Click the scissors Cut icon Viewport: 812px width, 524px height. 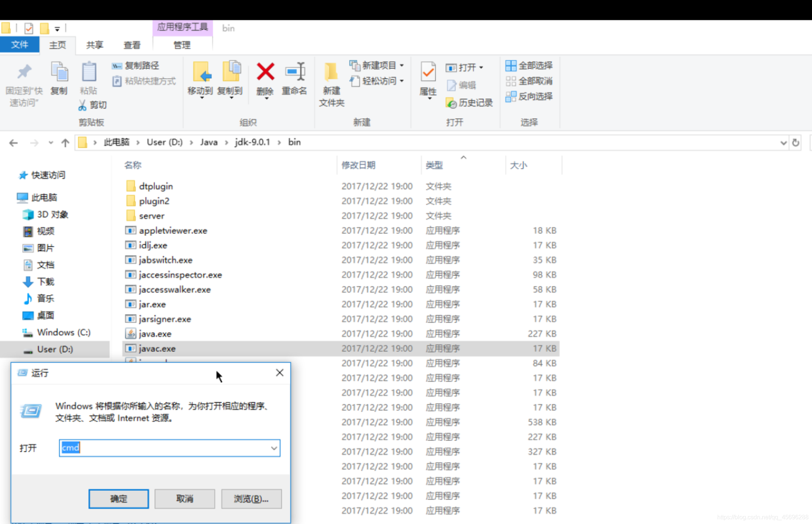(x=82, y=105)
